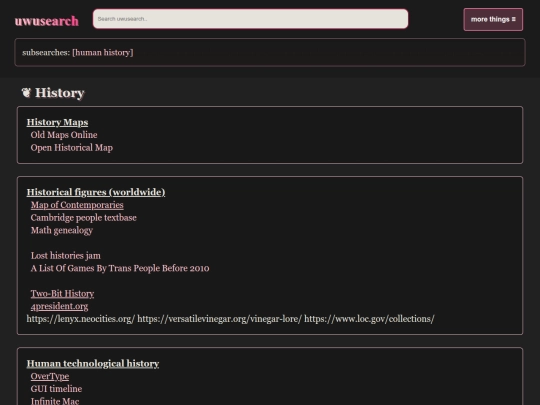Visit the OverType link
The width and height of the screenshot is (540, 405).
pyautogui.click(x=50, y=376)
